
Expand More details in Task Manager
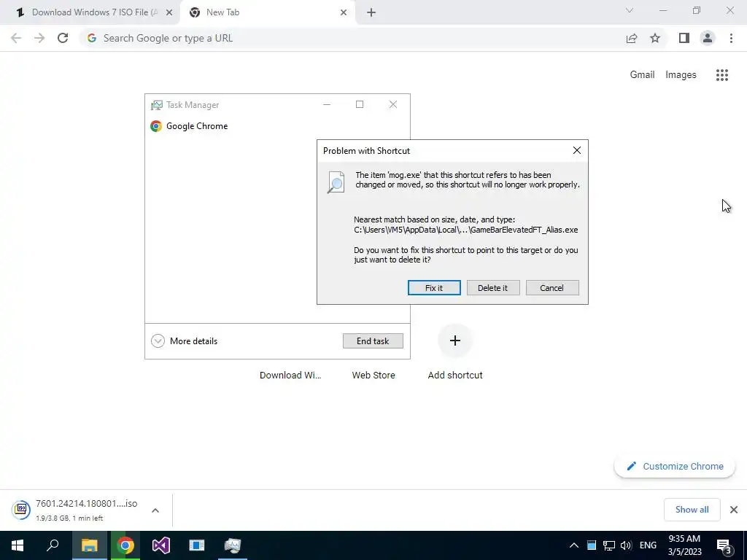pyautogui.click(x=184, y=341)
